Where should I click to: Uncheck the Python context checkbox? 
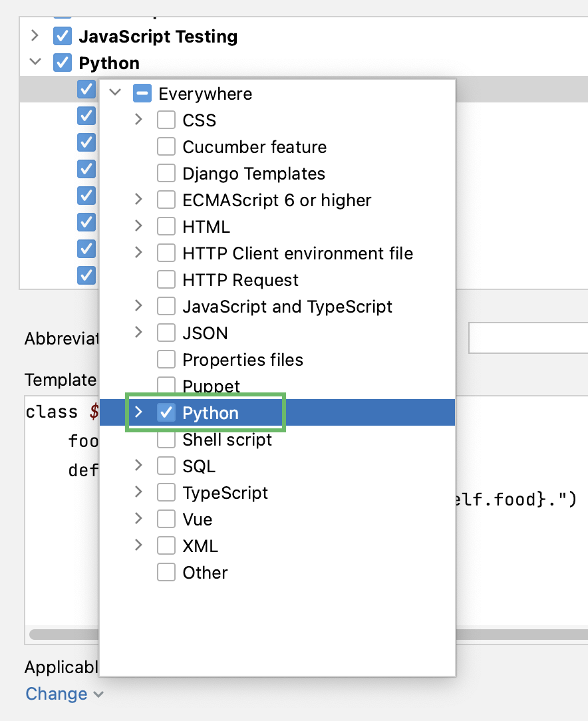[166, 412]
